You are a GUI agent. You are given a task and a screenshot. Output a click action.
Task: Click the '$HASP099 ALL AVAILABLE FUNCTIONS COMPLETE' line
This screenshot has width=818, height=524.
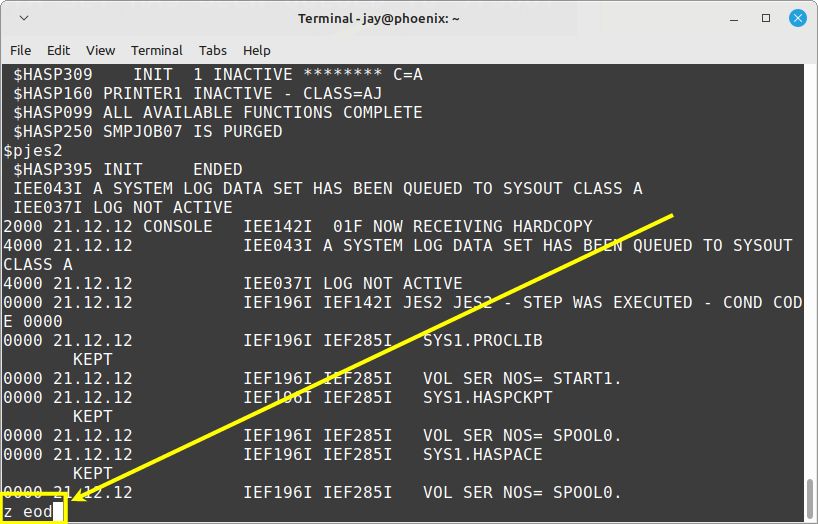pyautogui.click(x=218, y=113)
